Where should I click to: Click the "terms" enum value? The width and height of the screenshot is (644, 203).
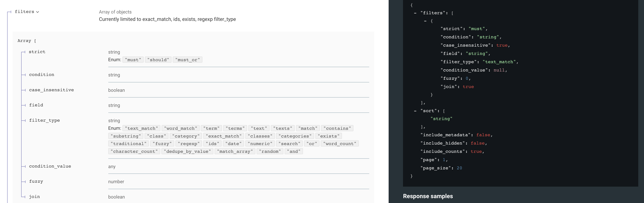click(235, 128)
